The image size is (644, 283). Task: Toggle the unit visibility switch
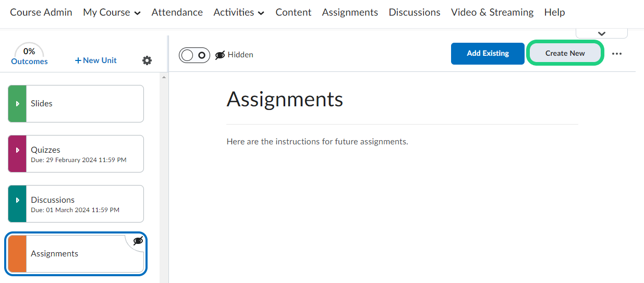coord(194,55)
